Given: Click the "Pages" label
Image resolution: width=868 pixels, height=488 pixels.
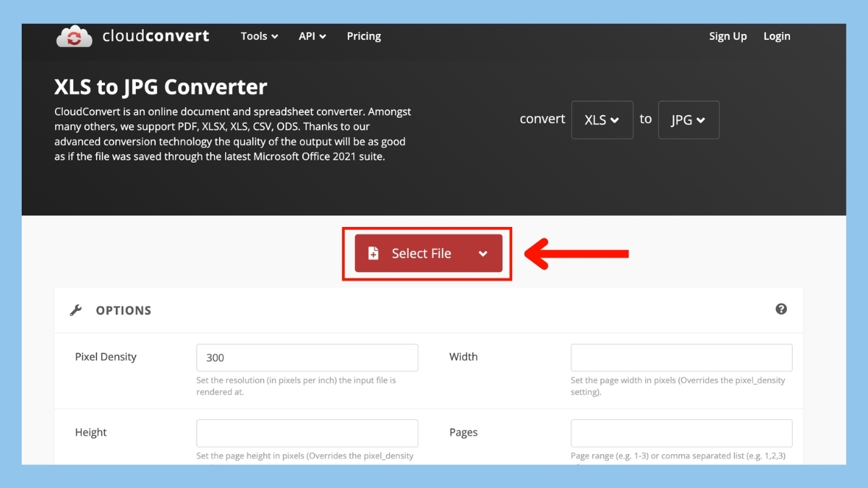Looking at the screenshot, I should pos(463,432).
